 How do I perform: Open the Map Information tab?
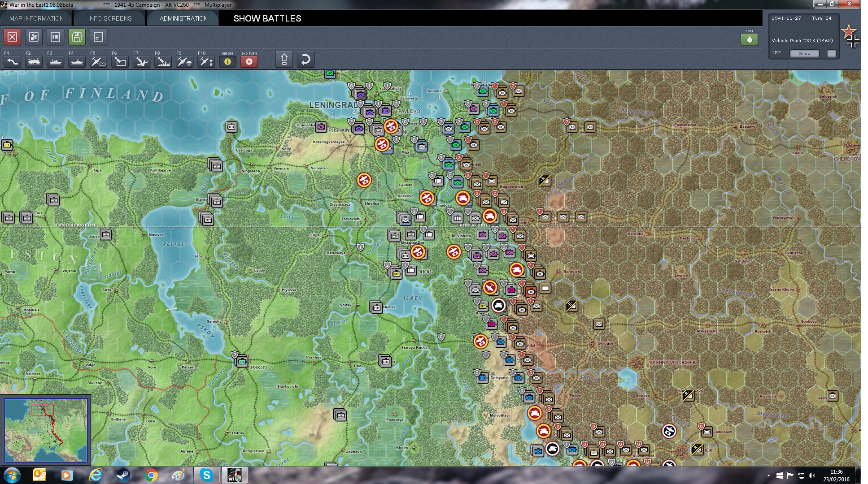coord(36,18)
